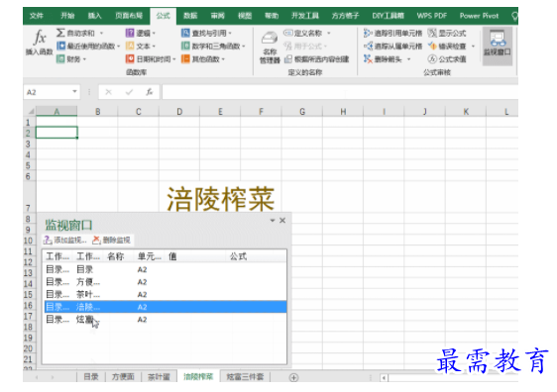557x392 pixels.
Task: Open the 炫富三件套 sheet tab
Action: [x=245, y=377]
